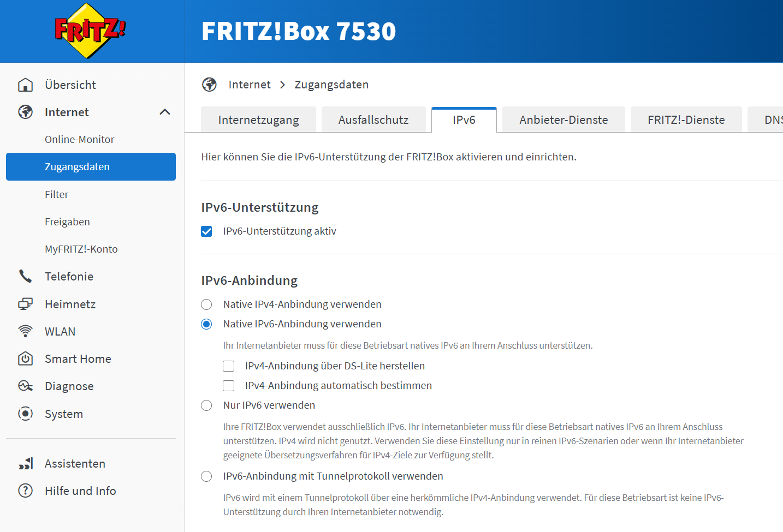
Task: Open Filter submenu item
Action: point(57,194)
